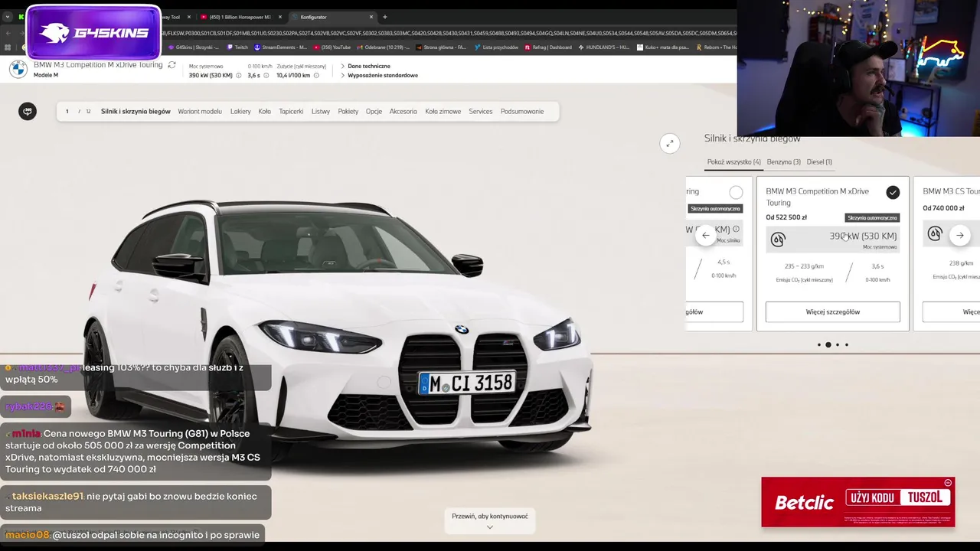Click the refresh icon beside the model name
The width and height of the screenshot is (980, 551).
pos(171,65)
